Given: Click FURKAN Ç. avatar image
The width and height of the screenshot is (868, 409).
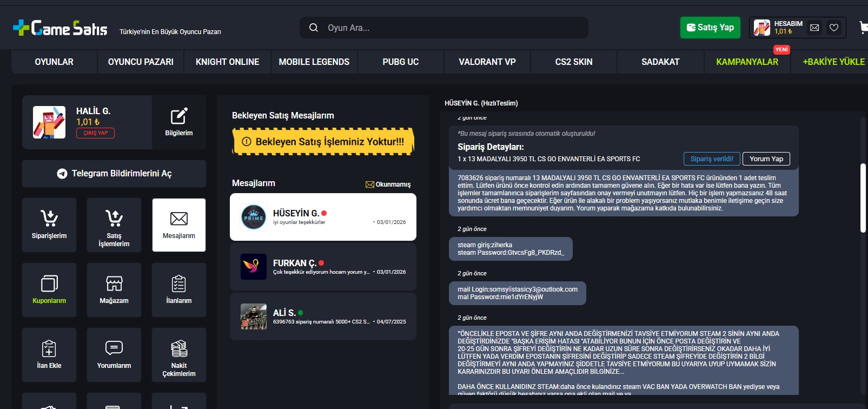Looking at the screenshot, I should click(x=254, y=267).
